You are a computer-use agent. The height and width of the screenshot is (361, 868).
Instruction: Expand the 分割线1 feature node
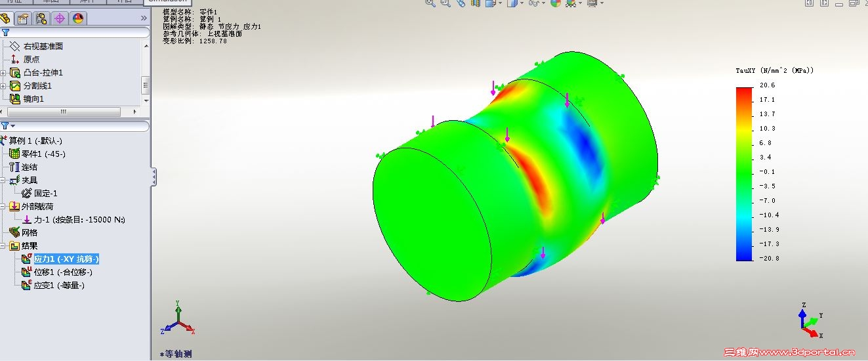pyautogui.click(x=3, y=86)
